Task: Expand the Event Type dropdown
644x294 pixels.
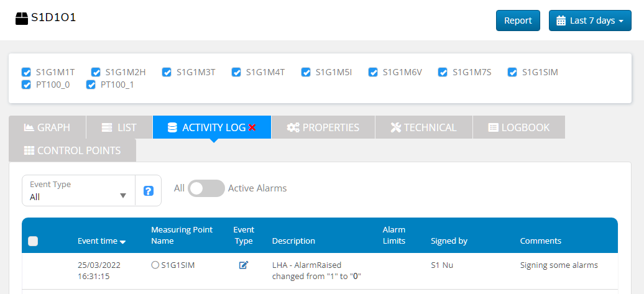Action: (78, 190)
